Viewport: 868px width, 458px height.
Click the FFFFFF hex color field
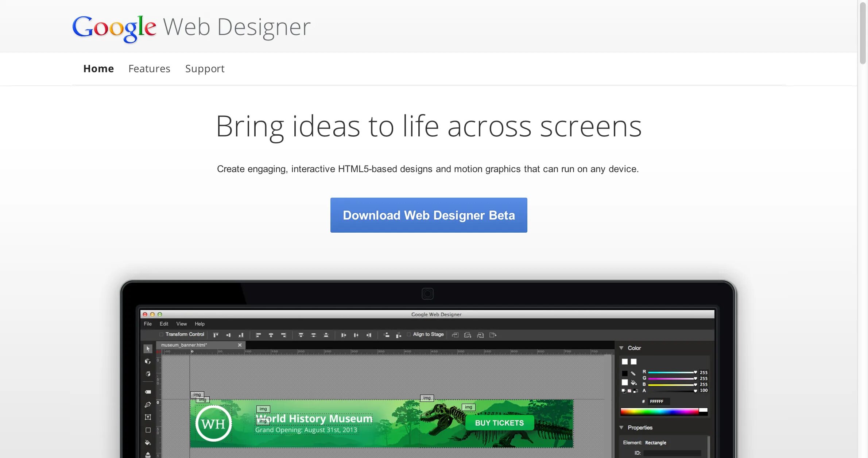pos(658,401)
